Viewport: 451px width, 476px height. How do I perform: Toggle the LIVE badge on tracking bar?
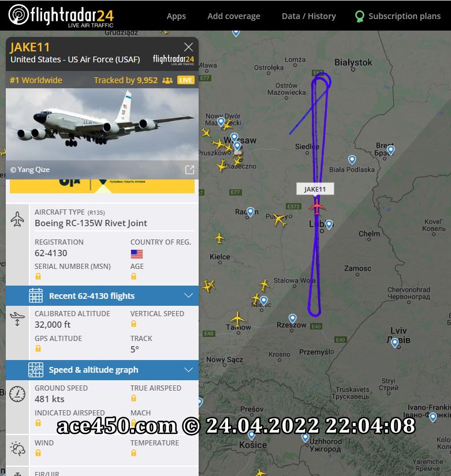point(186,80)
